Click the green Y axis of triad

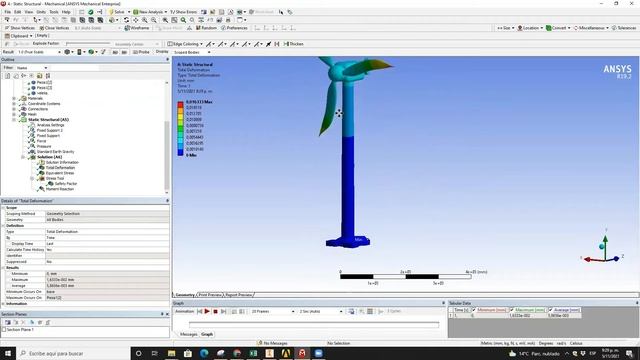coord(605,238)
